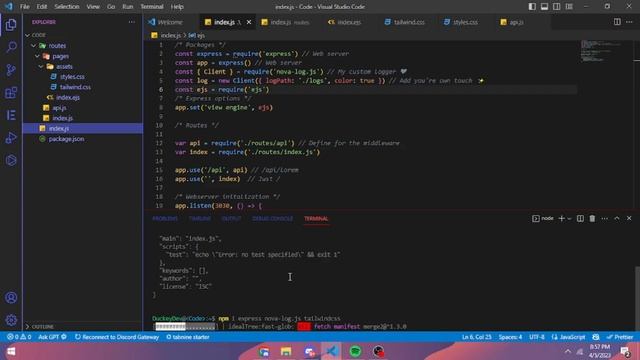
Task: Collapse the pages folder
Action: pos(37,56)
